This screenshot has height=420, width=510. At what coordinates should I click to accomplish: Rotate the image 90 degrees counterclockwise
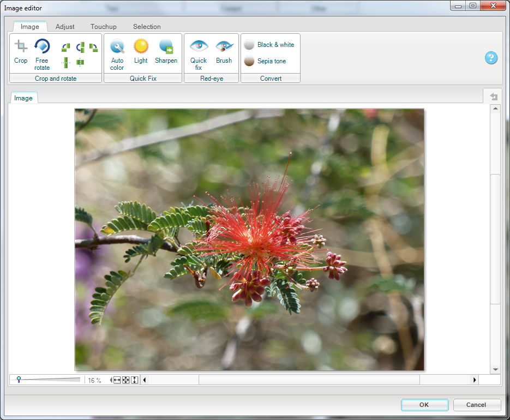tap(65, 48)
